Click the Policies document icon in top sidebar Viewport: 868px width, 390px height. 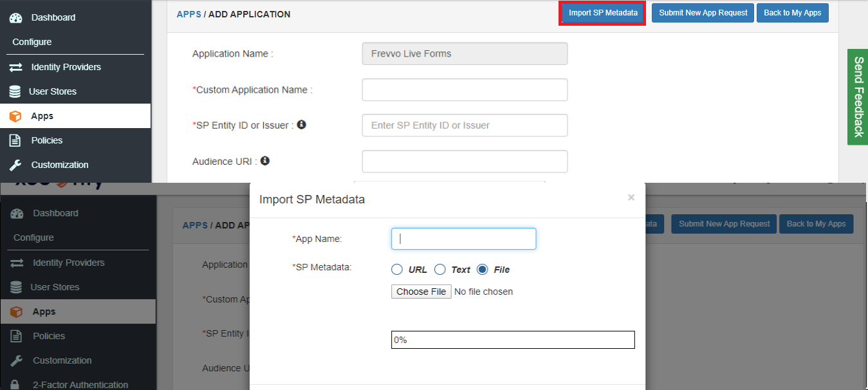pyautogui.click(x=15, y=140)
